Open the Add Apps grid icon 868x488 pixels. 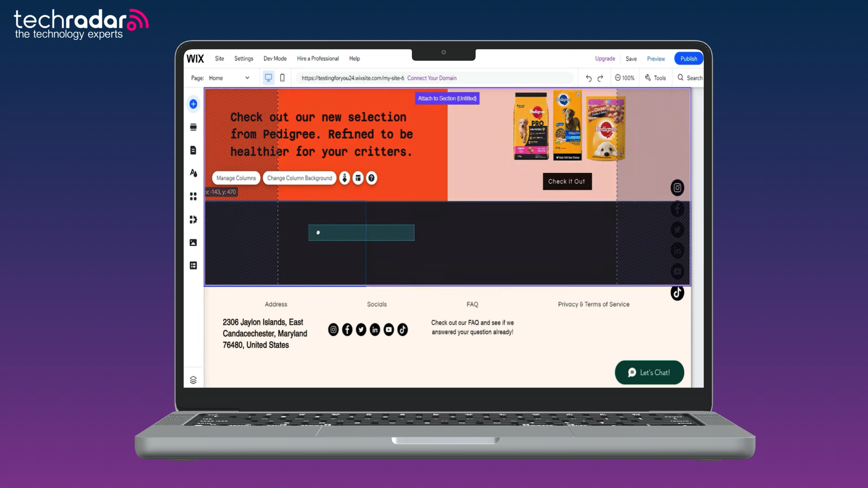tap(193, 197)
